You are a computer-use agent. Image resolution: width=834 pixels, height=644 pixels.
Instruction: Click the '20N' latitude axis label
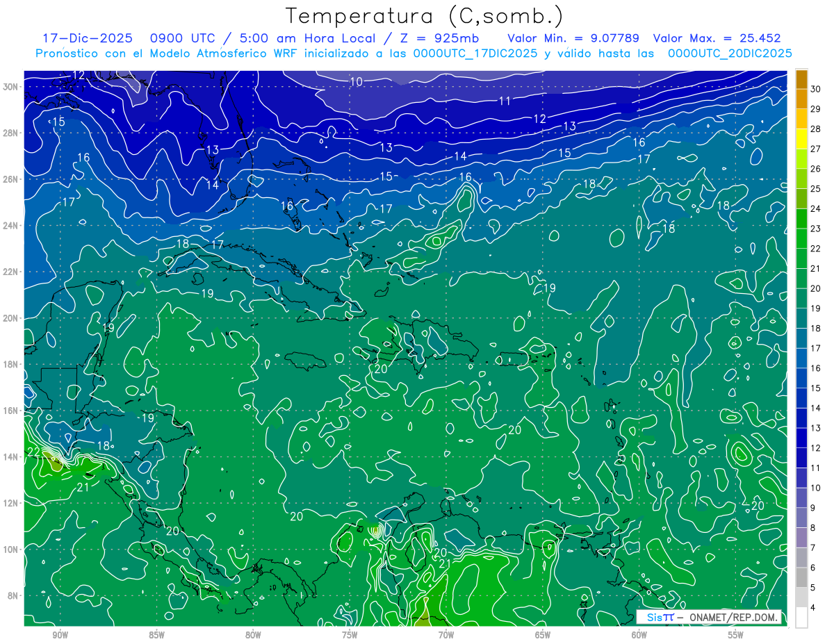[10, 318]
